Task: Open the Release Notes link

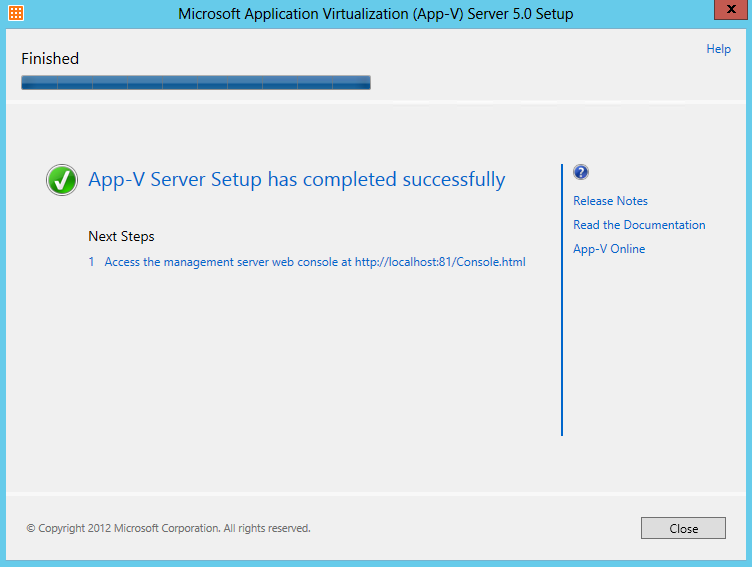Action: click(x=610, y=201)
